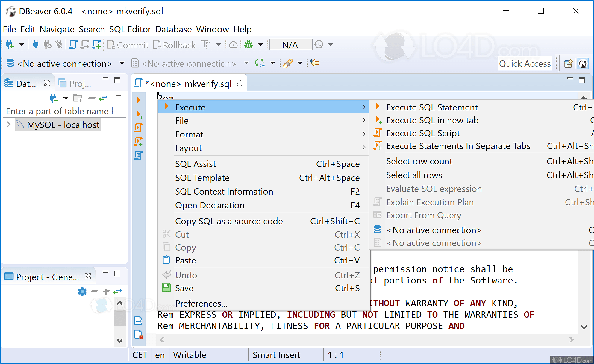
Task: Click the Debug bug icon in toolbar
Action: point(248,45)
